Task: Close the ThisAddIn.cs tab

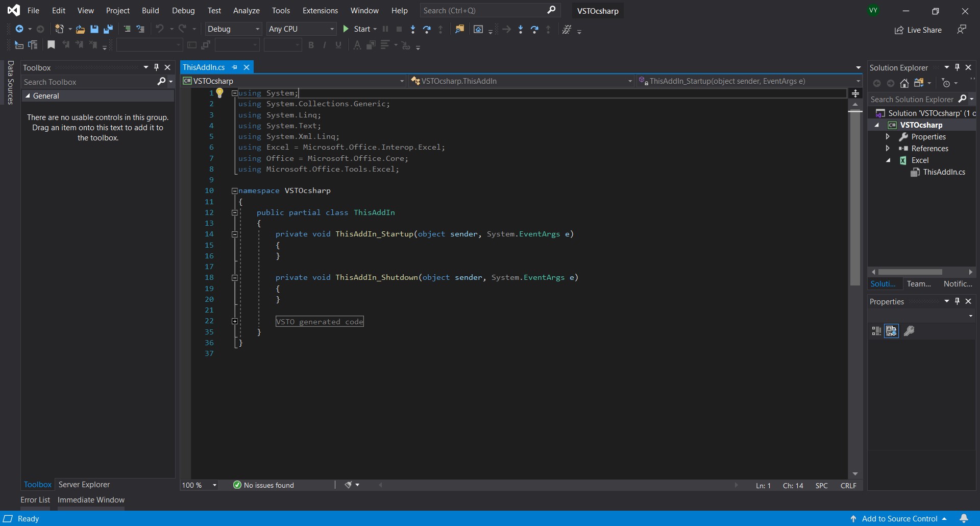Action: pos(247,67)
